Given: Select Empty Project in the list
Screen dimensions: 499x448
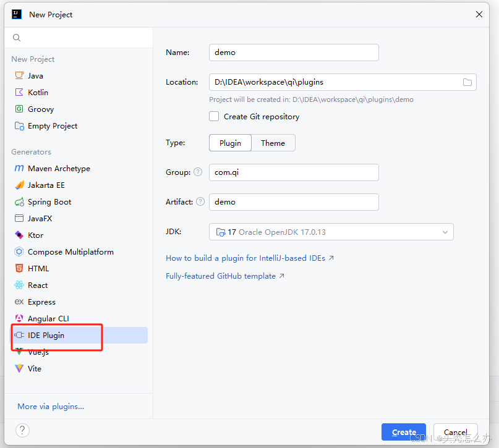Looking at the screenshot, I should [x=79, y=126].
